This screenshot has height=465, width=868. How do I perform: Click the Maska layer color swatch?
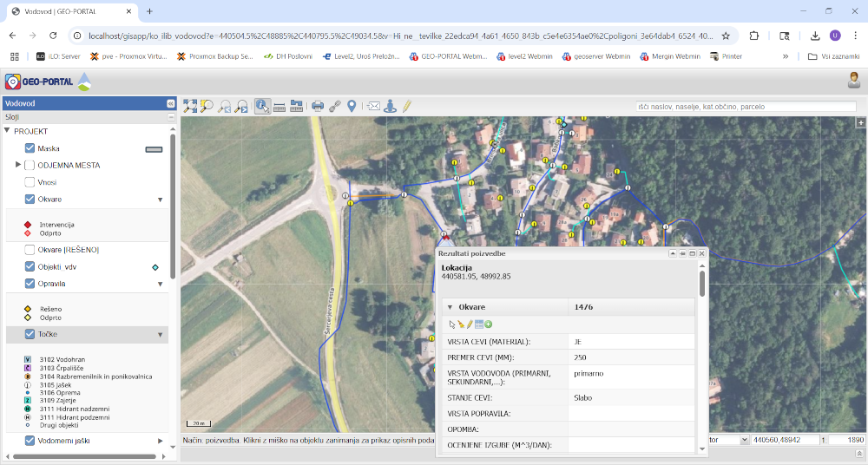point(154,149)
